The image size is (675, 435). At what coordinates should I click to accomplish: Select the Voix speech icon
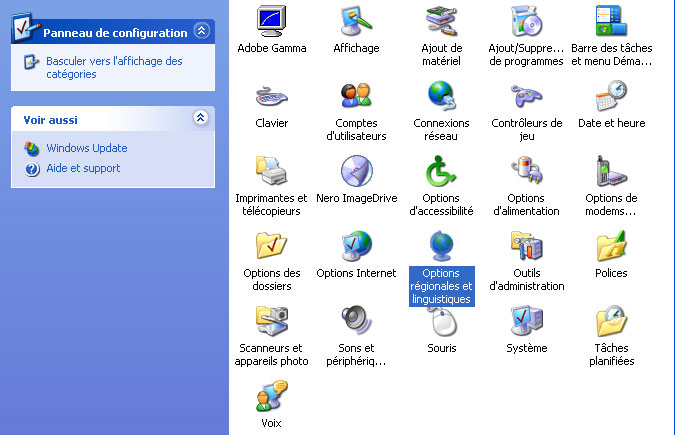click(x=272, y=395)
